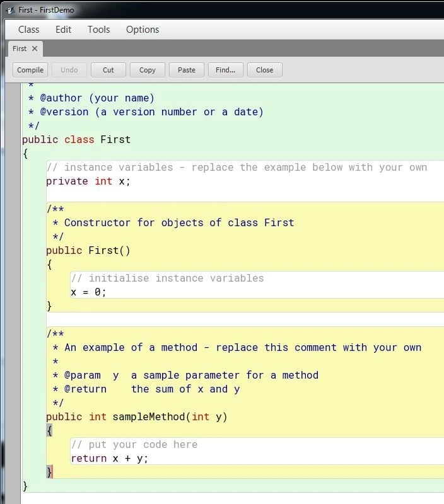Image resolution: width=444 pixels, height=504 pixels.
Task: Click the 'public class First' declaration line
Action: click(x=76, y=140)
